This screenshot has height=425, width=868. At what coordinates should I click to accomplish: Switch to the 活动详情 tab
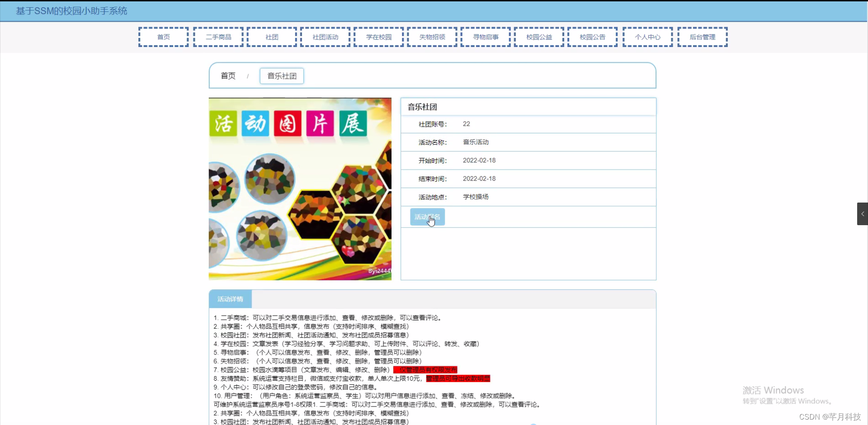click(x=230, y=299)
